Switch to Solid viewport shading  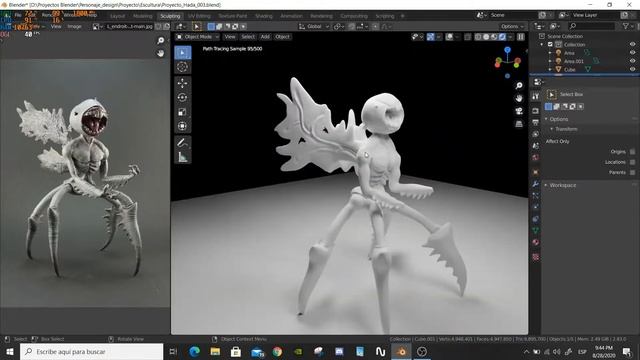486,37
